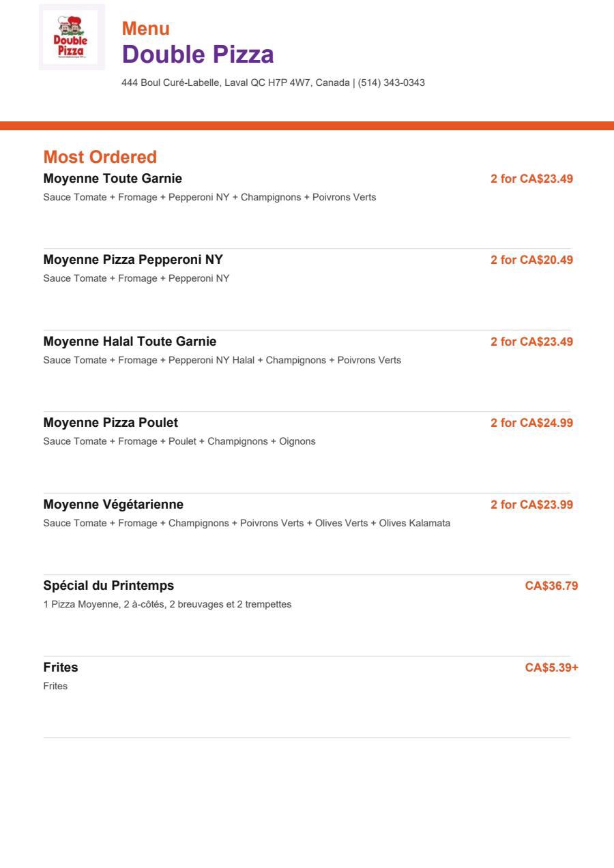Click the 2 for CA$20.49 price
The height and width of the screenshot is (868, 614).
[x=532, y=260]
